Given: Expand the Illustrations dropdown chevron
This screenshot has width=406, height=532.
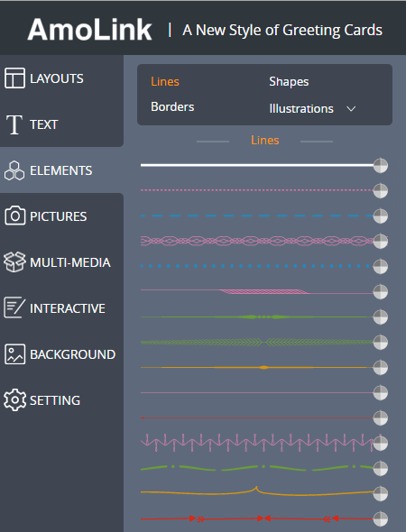Looking at the screenshot, I should (x=351, y=108).
